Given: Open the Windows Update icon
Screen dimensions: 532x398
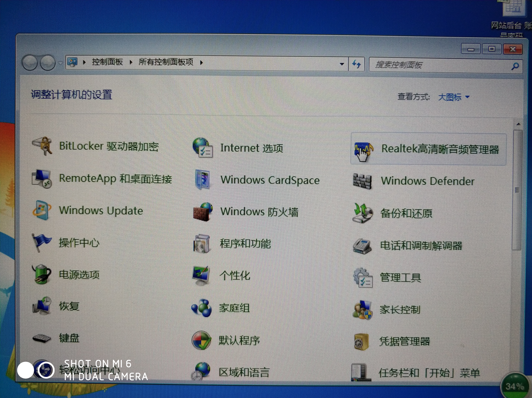Looking at the screenshot, I should pyautogui.click(x=42, y=210).
